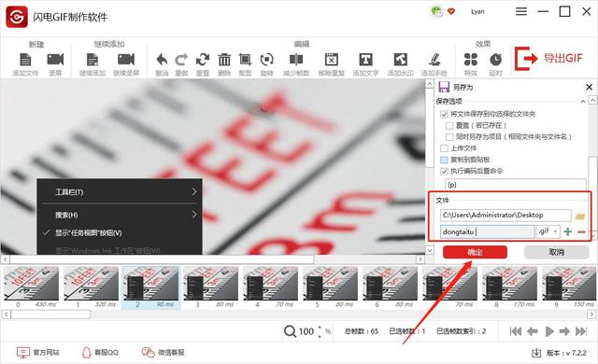Click the frame strip horizontal scrollbar thumb
The height and width of the screenshot is (364, 598).
50,315
